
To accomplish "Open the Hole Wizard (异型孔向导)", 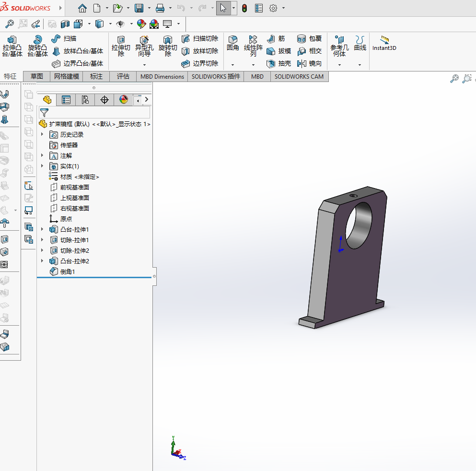I will (144, 46).
